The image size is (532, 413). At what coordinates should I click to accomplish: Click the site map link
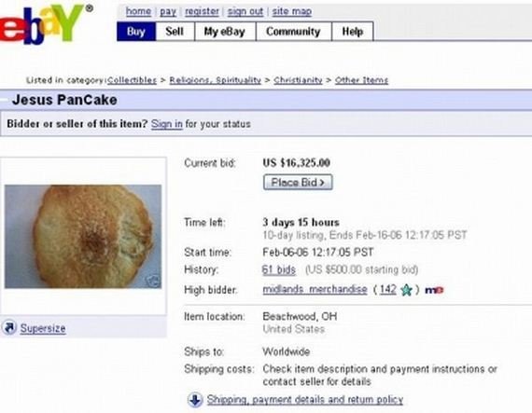click(x=292, y=11)
